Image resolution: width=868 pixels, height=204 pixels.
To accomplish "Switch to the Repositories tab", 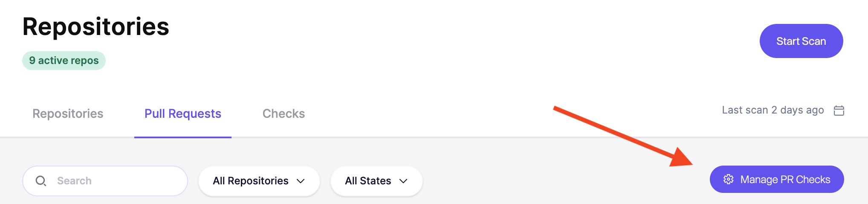I will (x=68, y=114).
